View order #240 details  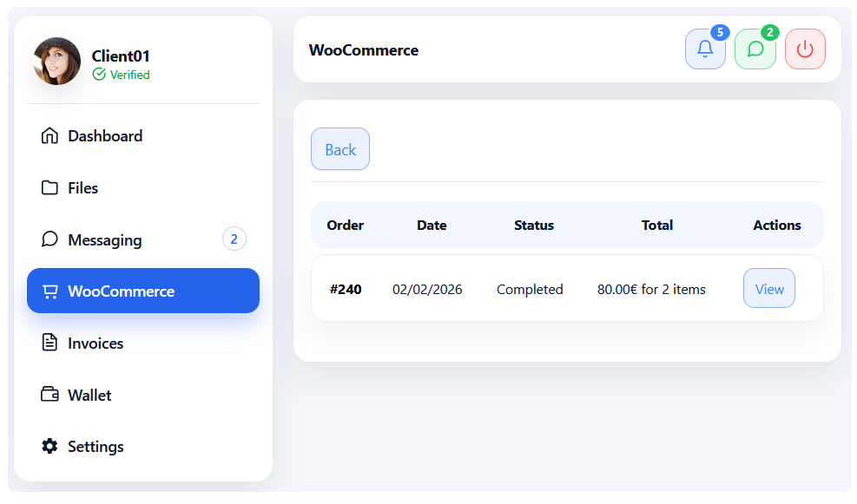pos(768,289)
